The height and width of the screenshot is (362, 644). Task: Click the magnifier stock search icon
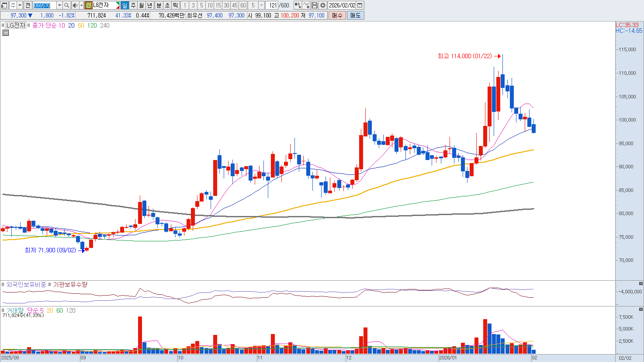[x=66, y=5]
